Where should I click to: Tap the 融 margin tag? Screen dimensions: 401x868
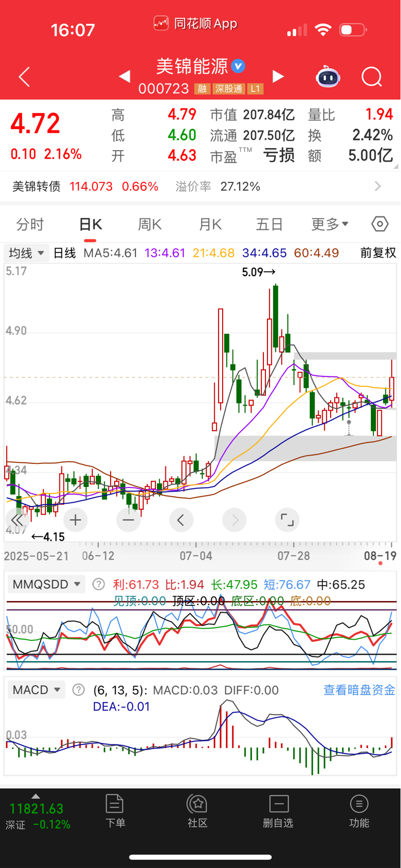(202, 89)
